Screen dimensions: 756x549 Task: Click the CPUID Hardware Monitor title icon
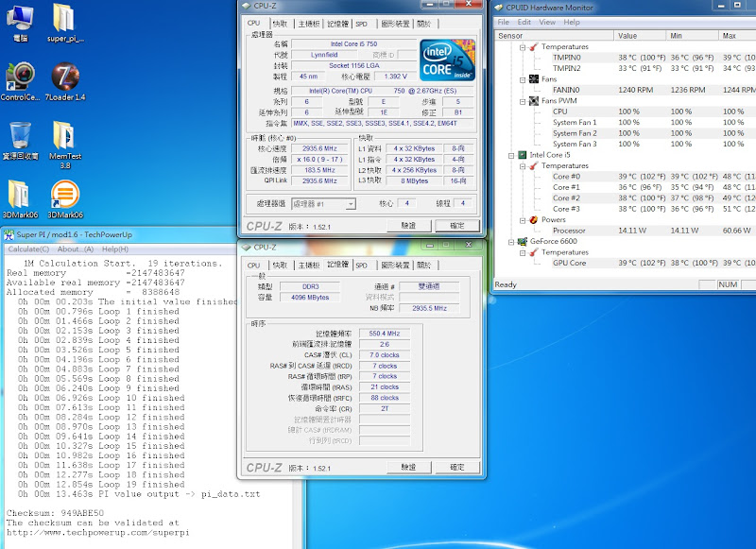click(499, 8)
